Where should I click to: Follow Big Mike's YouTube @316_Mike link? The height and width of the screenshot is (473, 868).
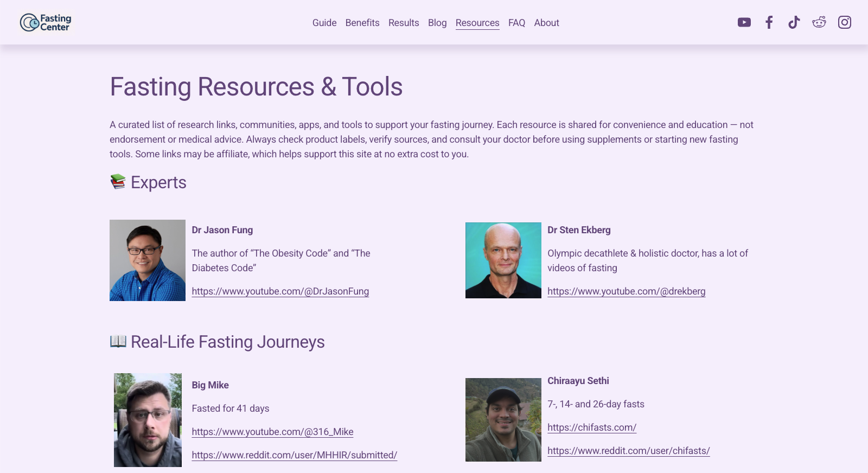click(272, 432)
